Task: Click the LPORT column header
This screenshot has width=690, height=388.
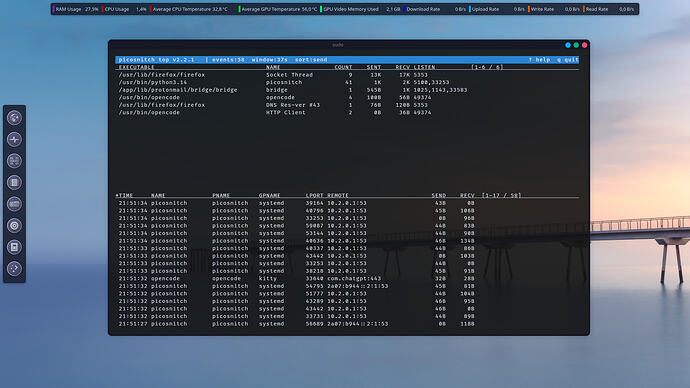Action: click(315, 195)
